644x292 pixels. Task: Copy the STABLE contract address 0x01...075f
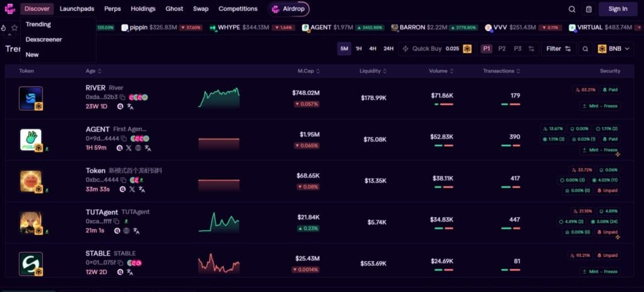click(x=121, y=263)
